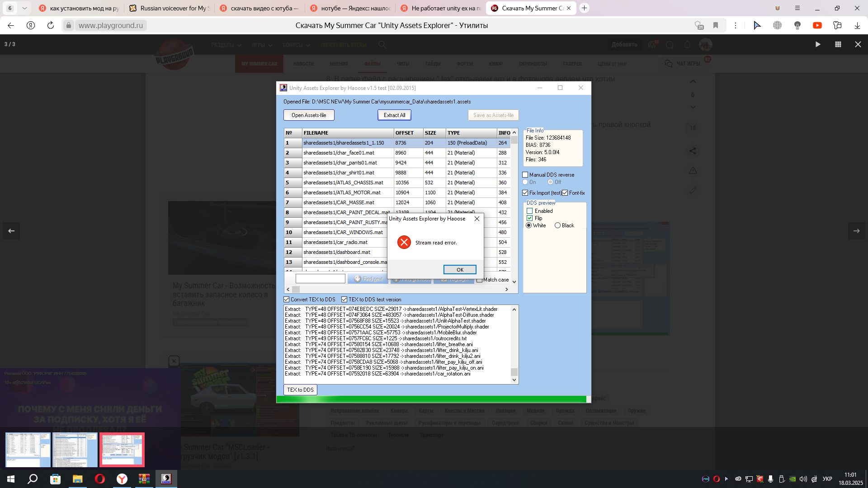Click the globe extension icon
Viewport: 868px width, 488px height.
click(778, 25)
